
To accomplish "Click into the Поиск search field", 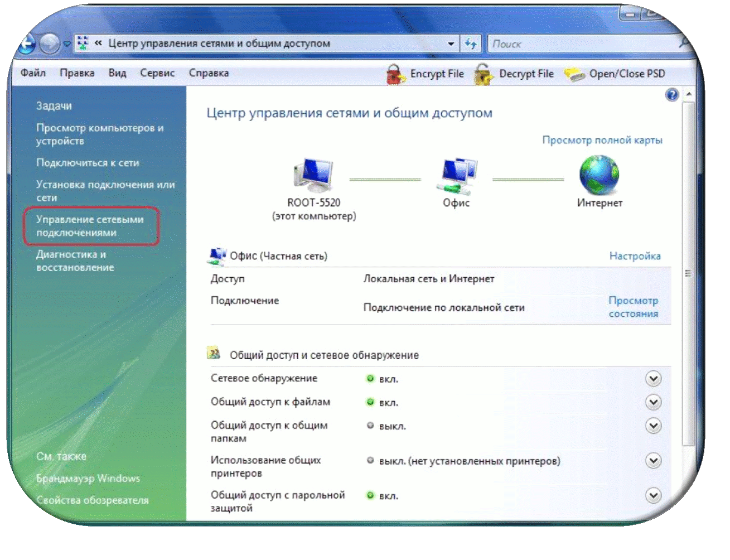I will tap(583, 44).
